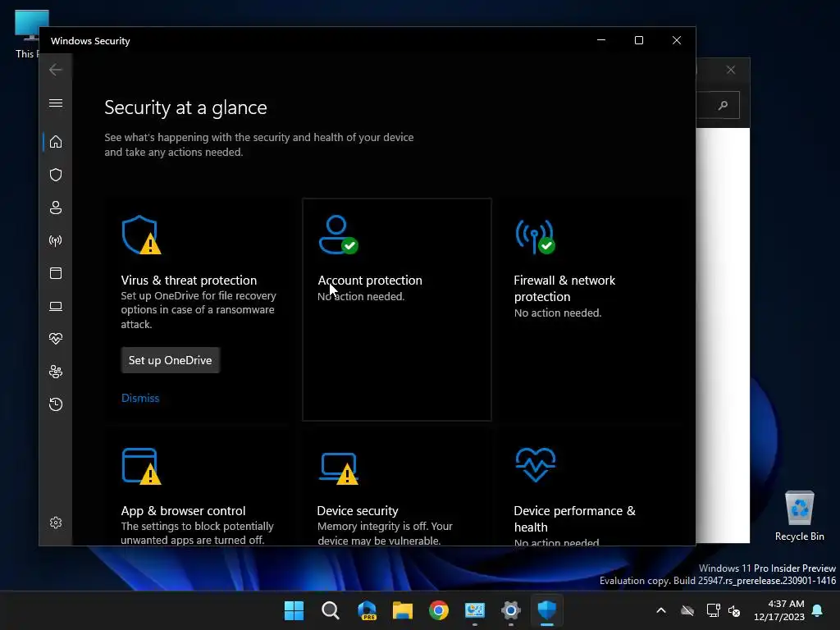Maximize the Windows Security window
Screen dimensions: 840x630
point(638,40)
